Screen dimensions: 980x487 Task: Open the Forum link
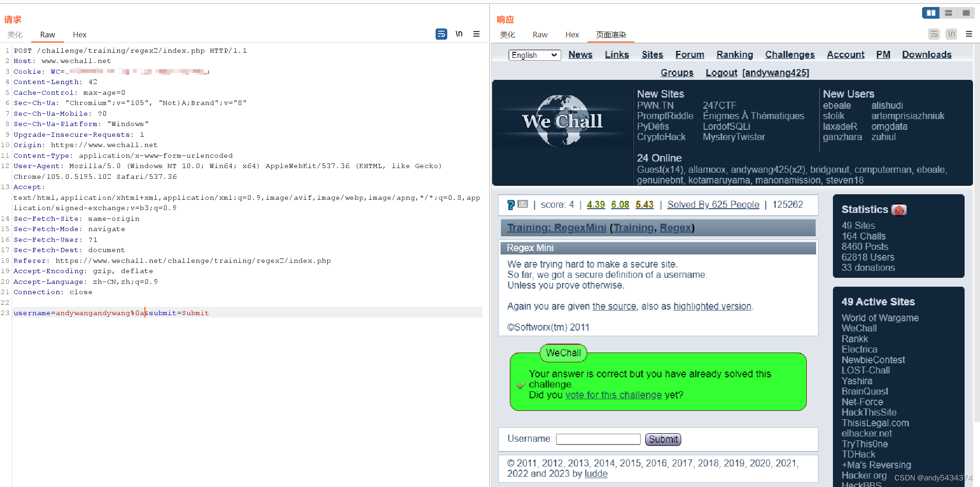(x=690, y=55)
